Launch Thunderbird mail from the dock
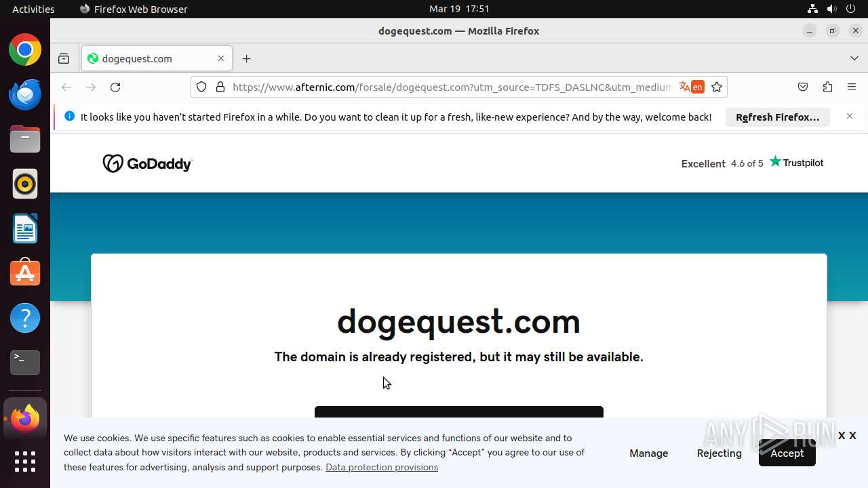868x488 pixels. 25,95
